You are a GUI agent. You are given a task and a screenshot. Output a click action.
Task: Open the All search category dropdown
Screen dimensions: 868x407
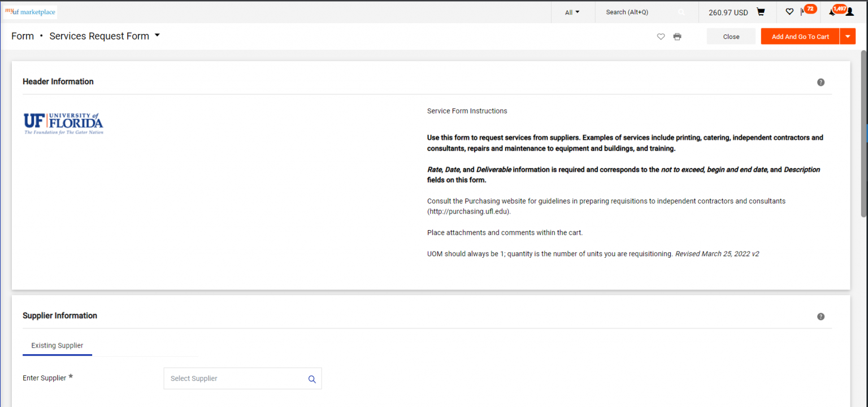pos(571,12)
